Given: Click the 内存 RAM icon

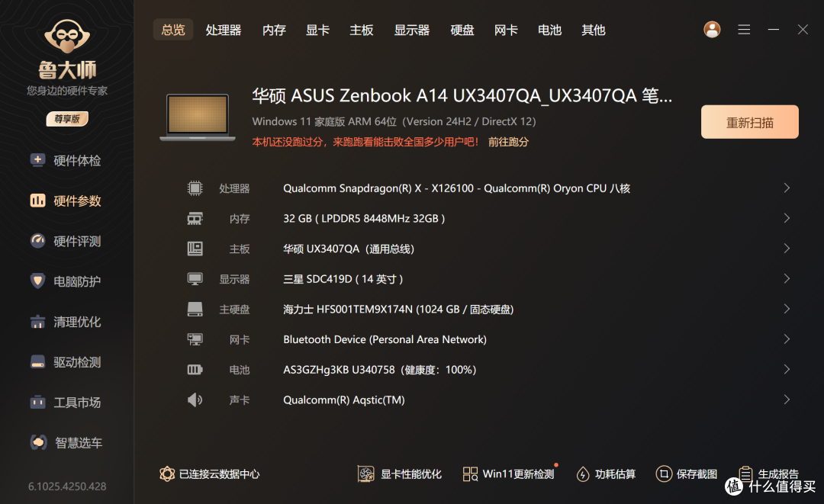Looking at the screenshot, I should point(195,218).
